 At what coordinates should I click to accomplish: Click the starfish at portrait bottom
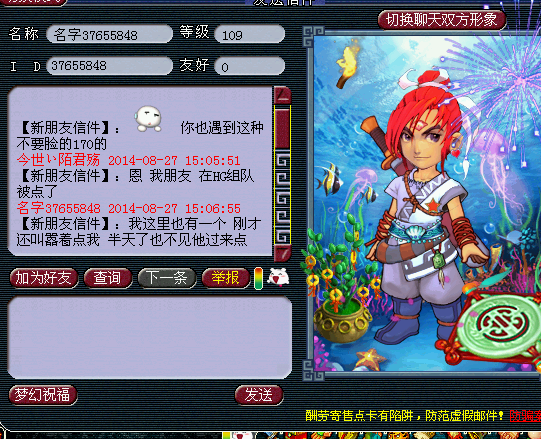click(370, 359)
